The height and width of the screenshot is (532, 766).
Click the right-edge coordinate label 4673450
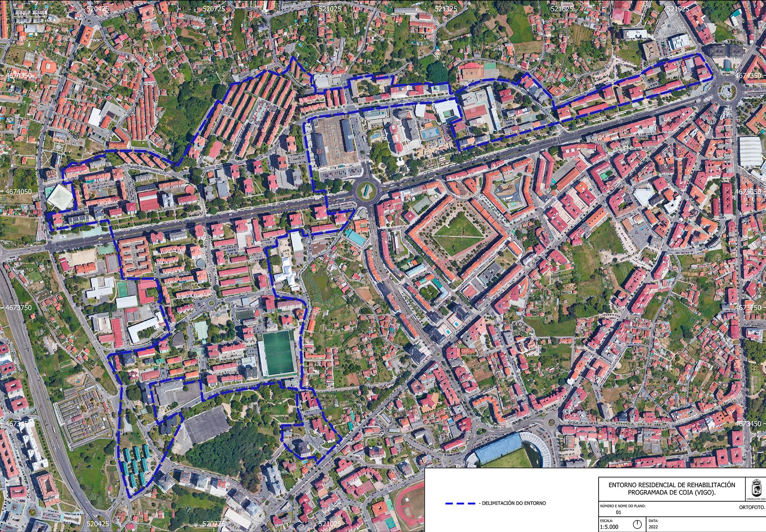click(748, 424)
